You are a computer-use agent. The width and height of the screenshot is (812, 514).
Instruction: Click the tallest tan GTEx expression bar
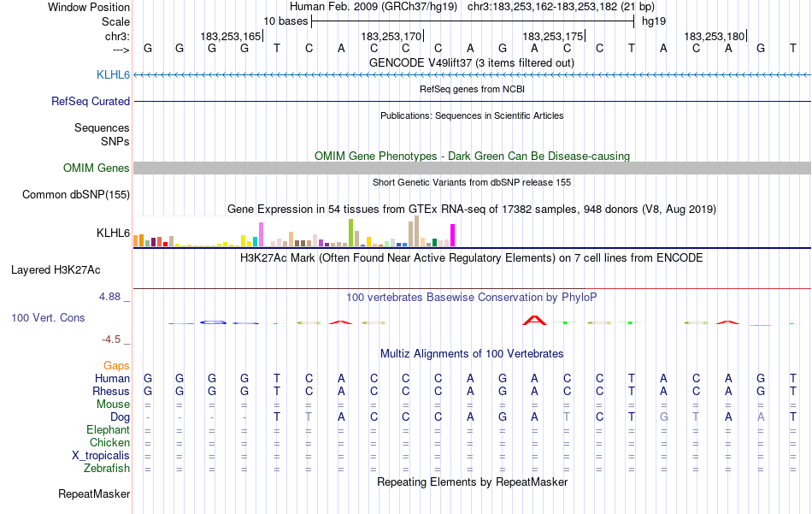(416, 231)
